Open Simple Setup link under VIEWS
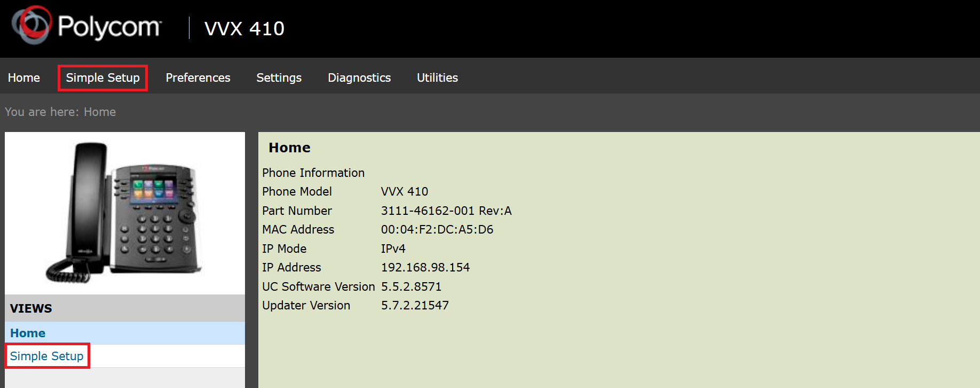 pyautogui.click(x=47, y=356)
